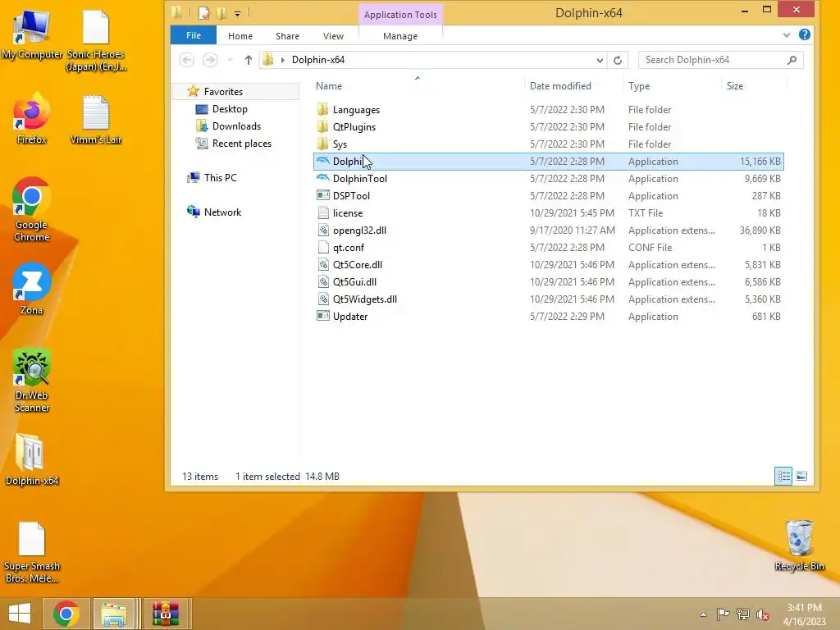Expand the address bar path chevron

tap(283, 60)
